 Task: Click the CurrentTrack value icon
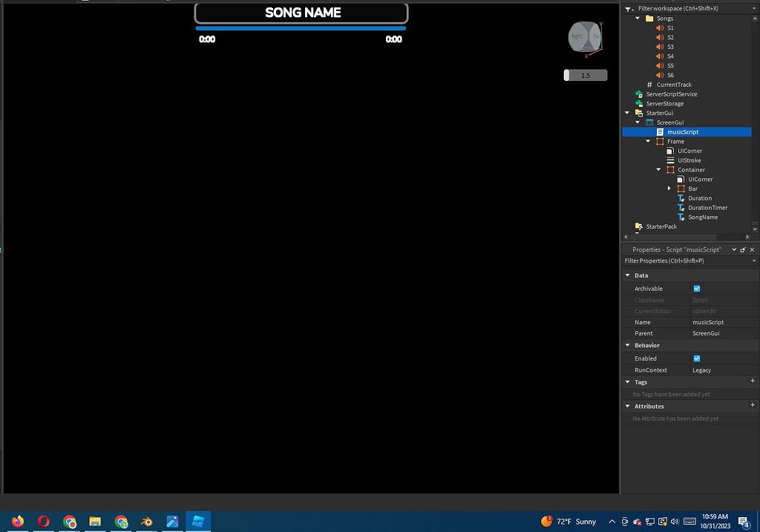click(x=650, y=84)
